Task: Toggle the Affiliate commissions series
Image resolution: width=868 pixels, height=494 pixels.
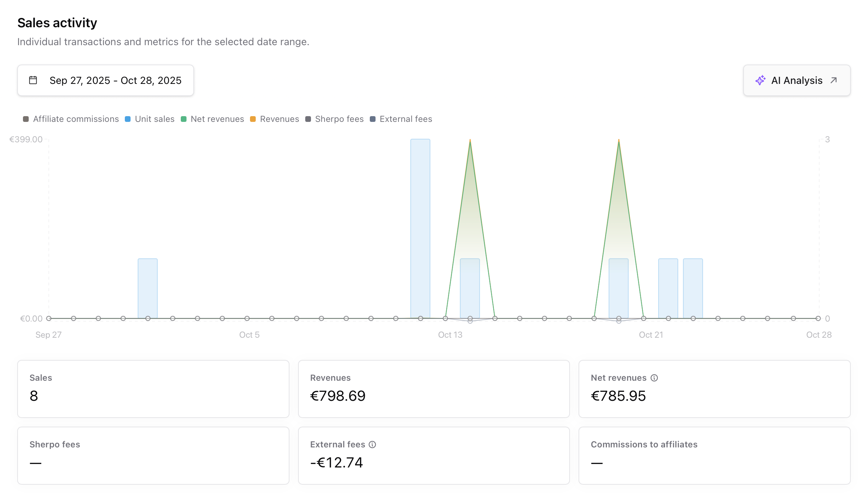Action: coord(26,119)
